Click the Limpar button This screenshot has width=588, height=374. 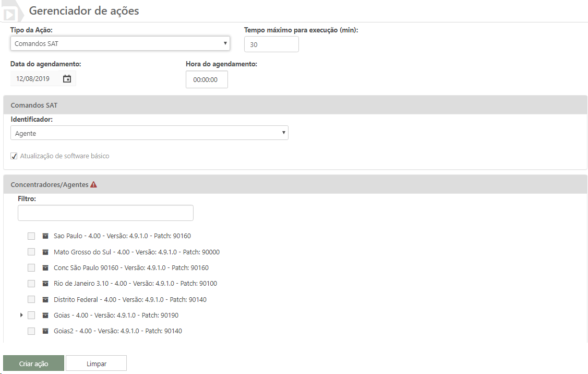97,363
